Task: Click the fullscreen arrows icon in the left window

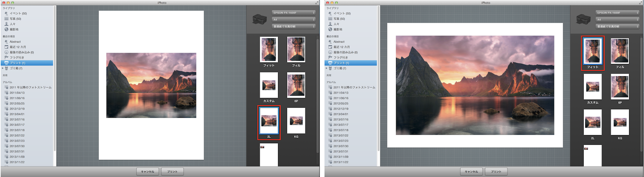Action: pyautogui.click(x=317, y=3)
